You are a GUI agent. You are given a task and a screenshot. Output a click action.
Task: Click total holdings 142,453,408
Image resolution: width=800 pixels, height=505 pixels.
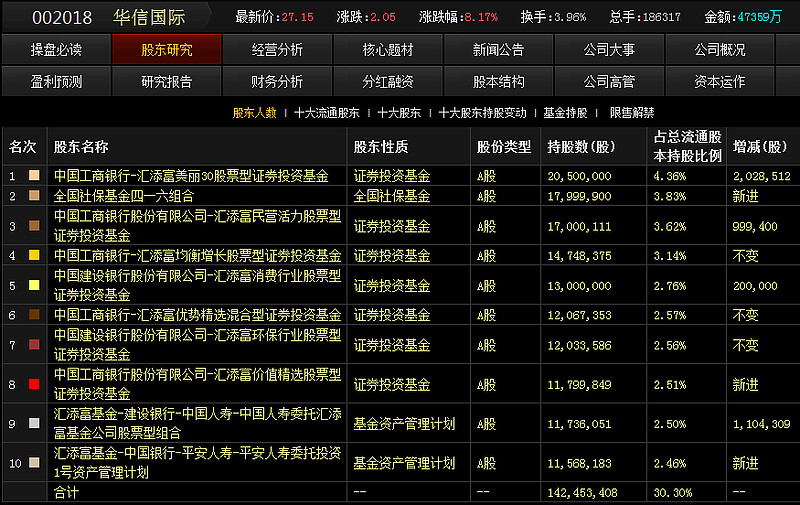pyautogui.click(x=582, y=493)
